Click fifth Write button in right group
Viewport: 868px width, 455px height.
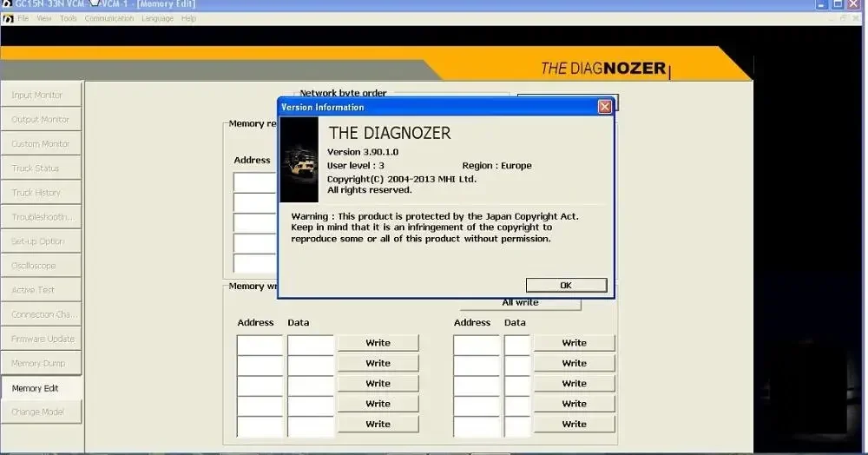coord(574,424)
